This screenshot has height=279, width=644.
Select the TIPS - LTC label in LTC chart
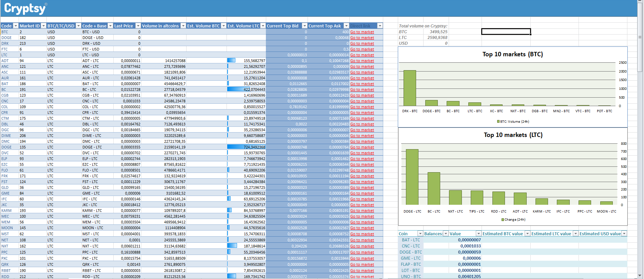[477, 212]
